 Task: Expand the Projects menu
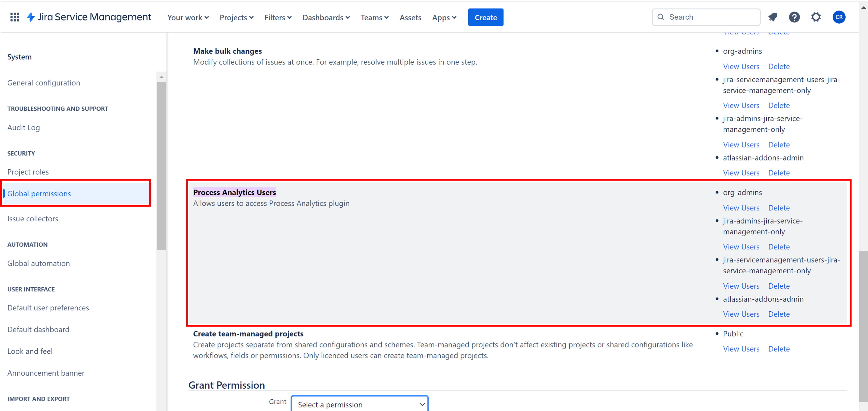pyautogui.click(x=237, y=17)
